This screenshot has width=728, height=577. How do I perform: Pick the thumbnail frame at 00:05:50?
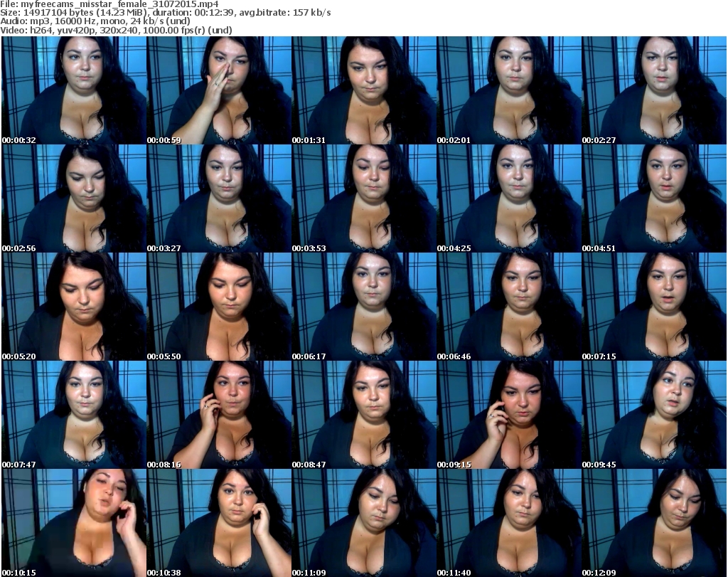(219, 307)
